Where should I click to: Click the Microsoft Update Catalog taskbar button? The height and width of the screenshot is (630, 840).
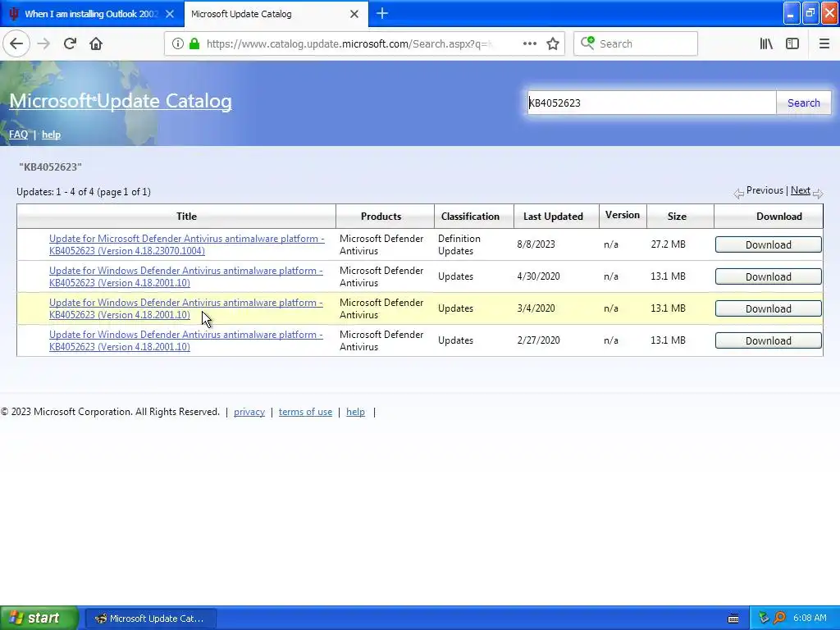151,619
